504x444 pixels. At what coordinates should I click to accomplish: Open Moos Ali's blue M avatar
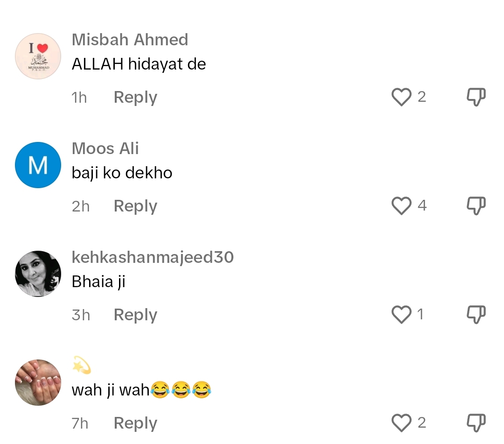click(x=38, y=165)
